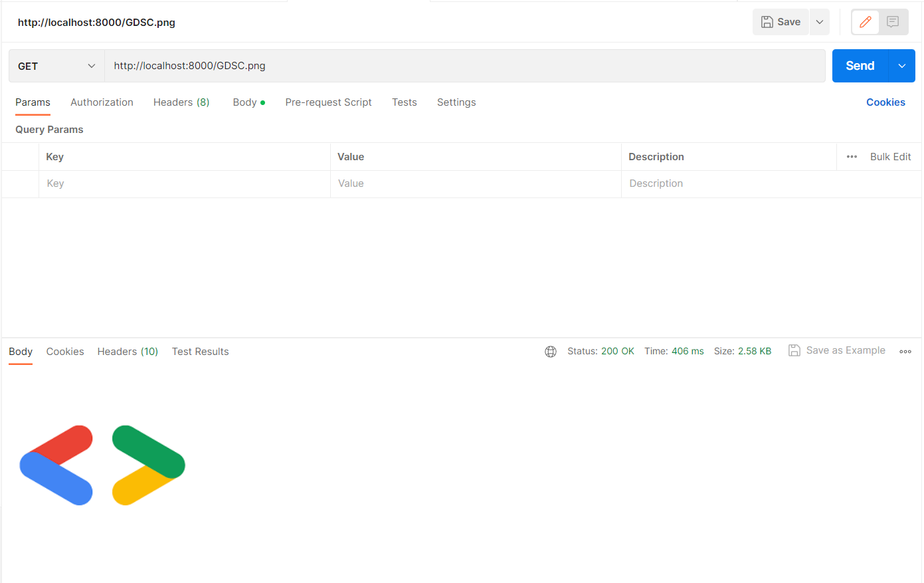Click the Save as Example floppy icon
The height and width of the screenshot is (583, 924).
point(794,350)
